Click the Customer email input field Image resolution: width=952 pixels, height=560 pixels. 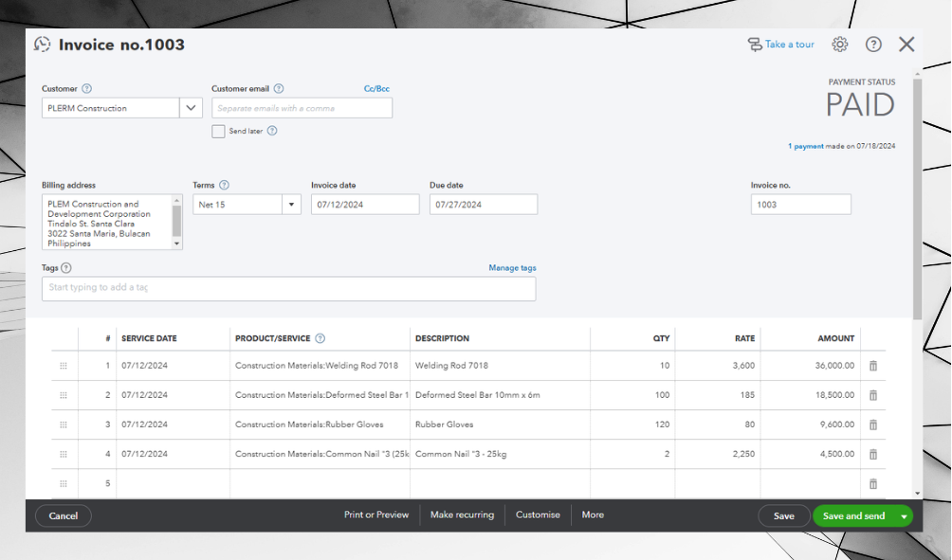coord(302,108)
